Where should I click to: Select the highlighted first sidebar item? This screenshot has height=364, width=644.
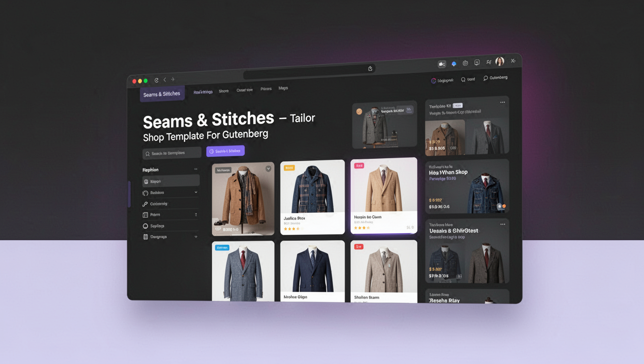171,181
